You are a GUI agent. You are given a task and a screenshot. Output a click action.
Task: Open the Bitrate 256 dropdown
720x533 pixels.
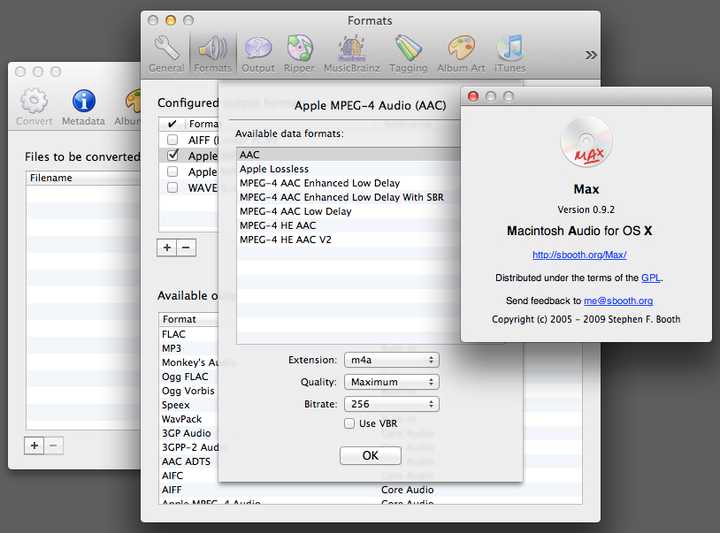point(392,404)
